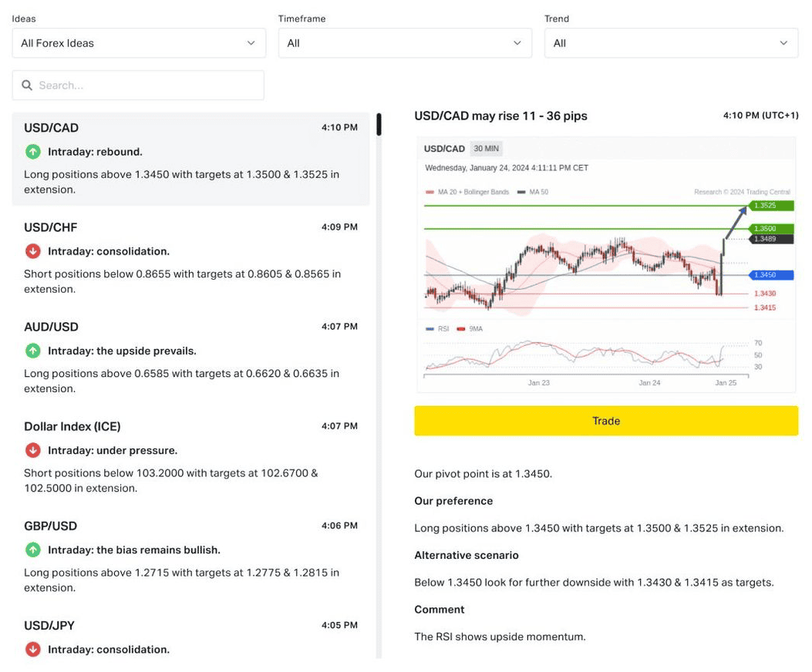Open the Ideas dropdown showing All Forex Ideas
The height and width of the screenshot is (672, 812).
(x=139, y=43)
